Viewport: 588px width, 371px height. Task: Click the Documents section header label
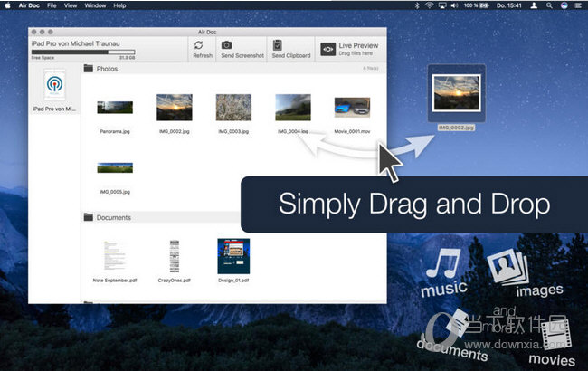(114, 217)
